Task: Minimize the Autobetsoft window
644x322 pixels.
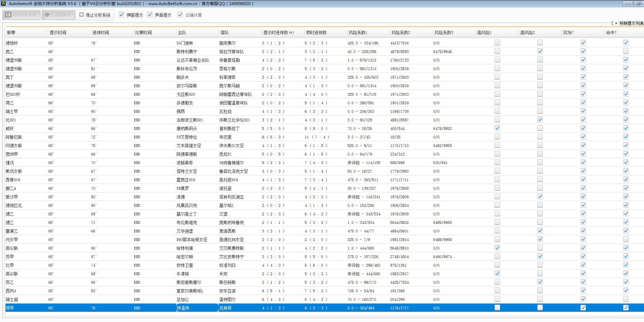Action: 627,4
